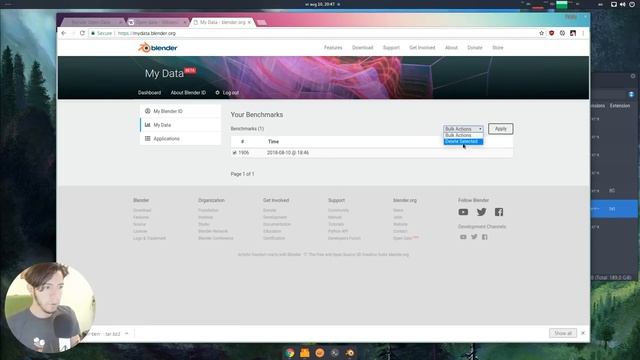Click the Log out icon

[x=217, y=93]
